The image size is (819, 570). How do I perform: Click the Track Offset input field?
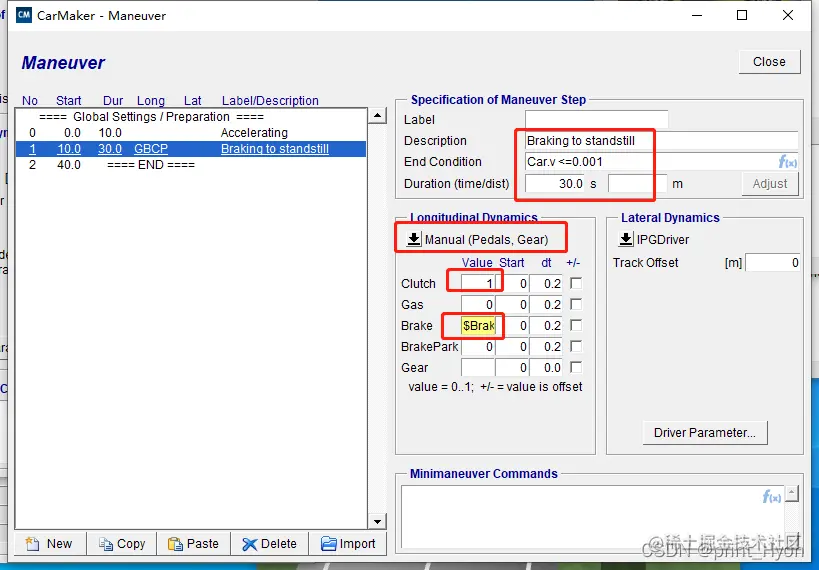coord(773,262)
